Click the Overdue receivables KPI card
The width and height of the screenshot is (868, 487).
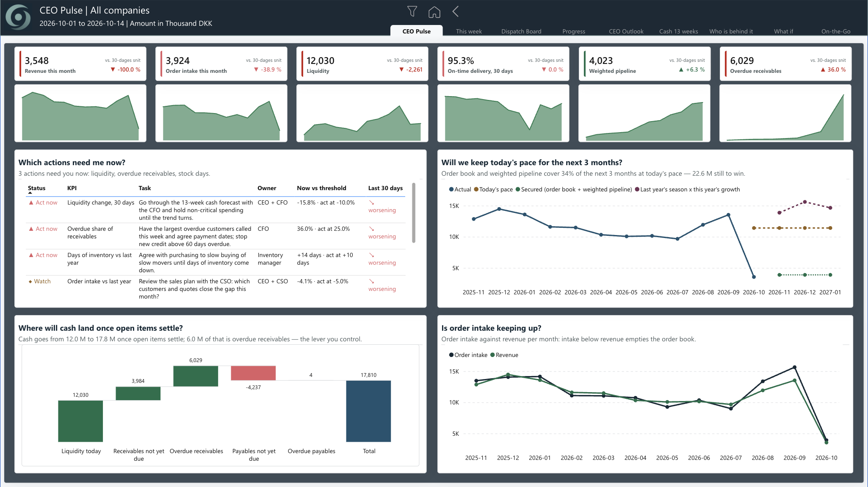785,64
